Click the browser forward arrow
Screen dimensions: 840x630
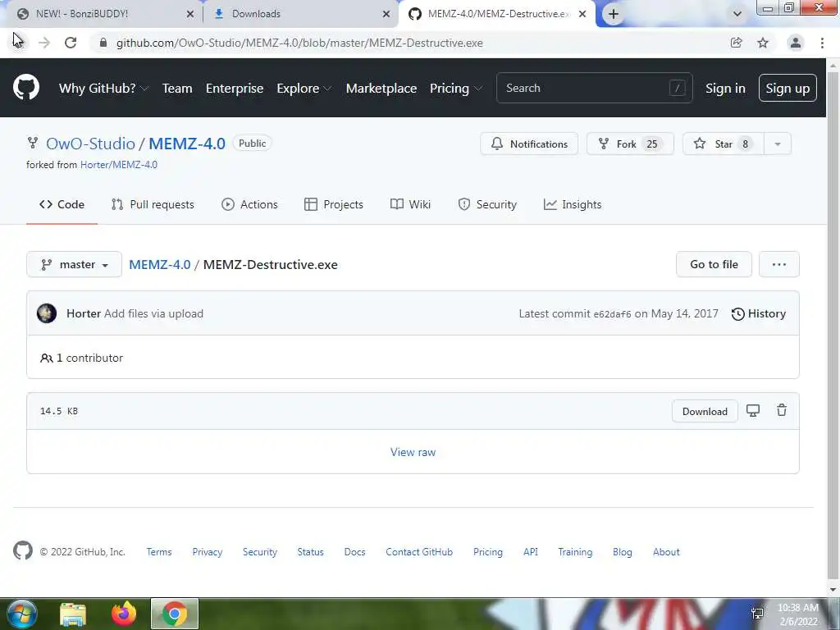44,43
